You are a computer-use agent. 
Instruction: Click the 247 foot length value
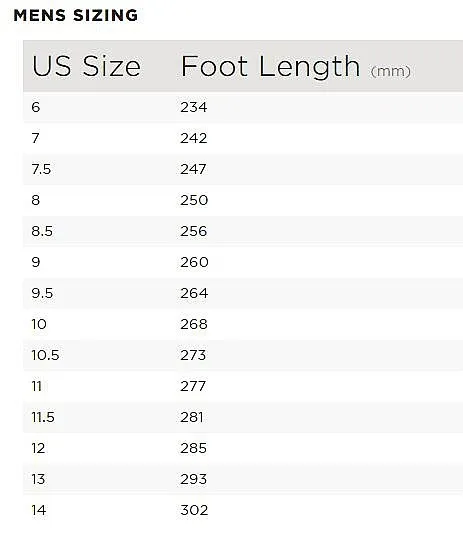pos(193,169)
